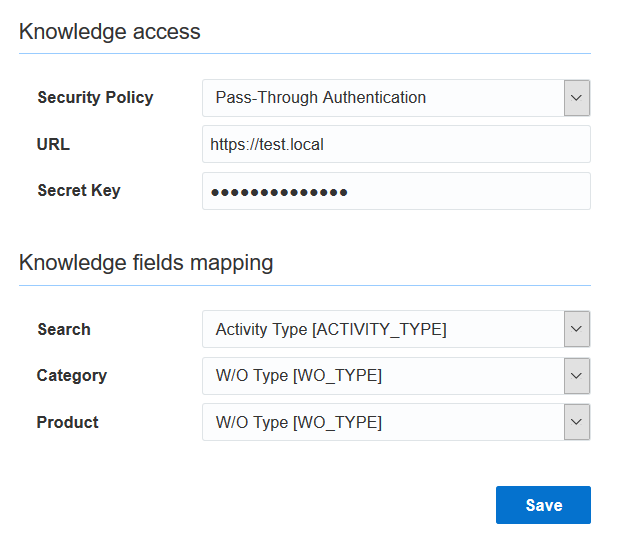This screenshot has height=545, width=622.
Task: Open the Category dropdown arrow
Action: [576, 376]
